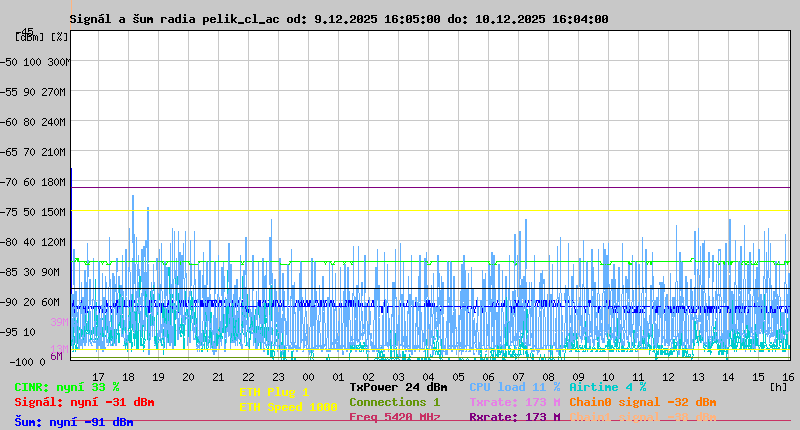
Task: Click the Connections 1 legend label
Action: 394,402
